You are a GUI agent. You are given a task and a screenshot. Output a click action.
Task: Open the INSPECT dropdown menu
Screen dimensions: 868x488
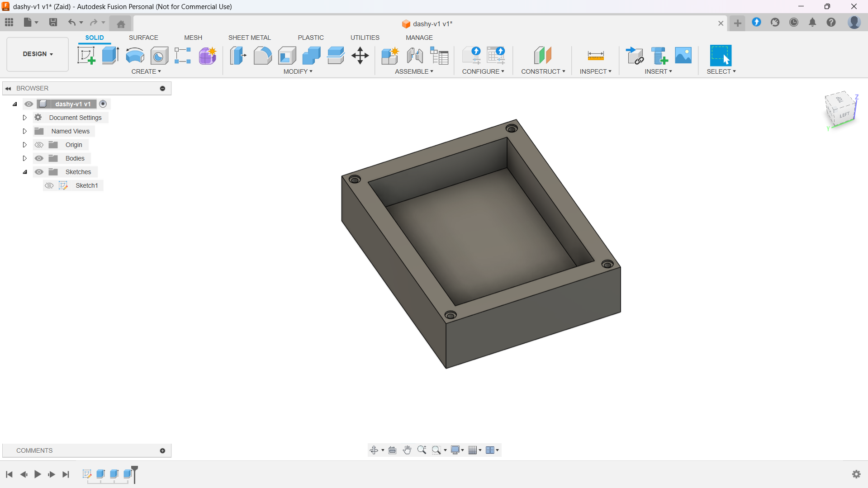pos(596,71)
